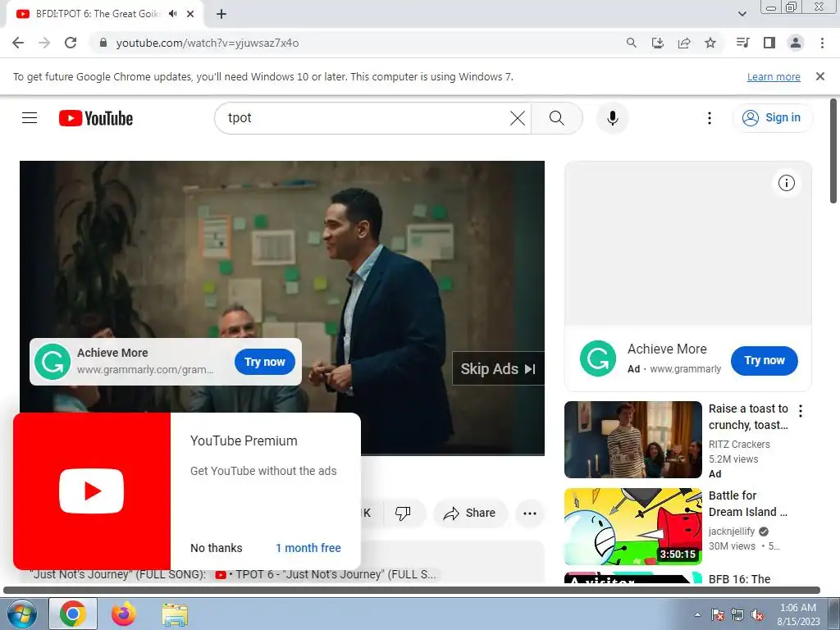Click Try now in video ad overlay
The height and width of the screenshot is (630, 840).
click(265, 362)
